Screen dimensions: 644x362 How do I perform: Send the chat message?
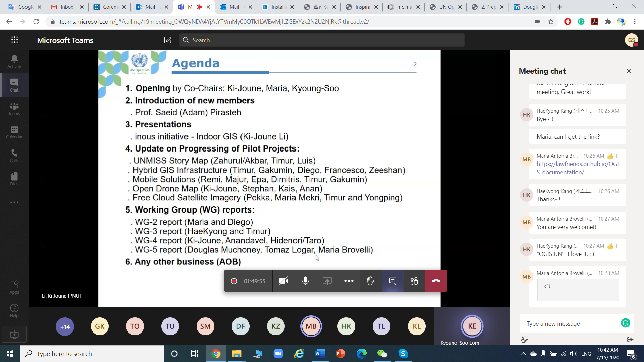pyautogui.click(x=630, y=340)
